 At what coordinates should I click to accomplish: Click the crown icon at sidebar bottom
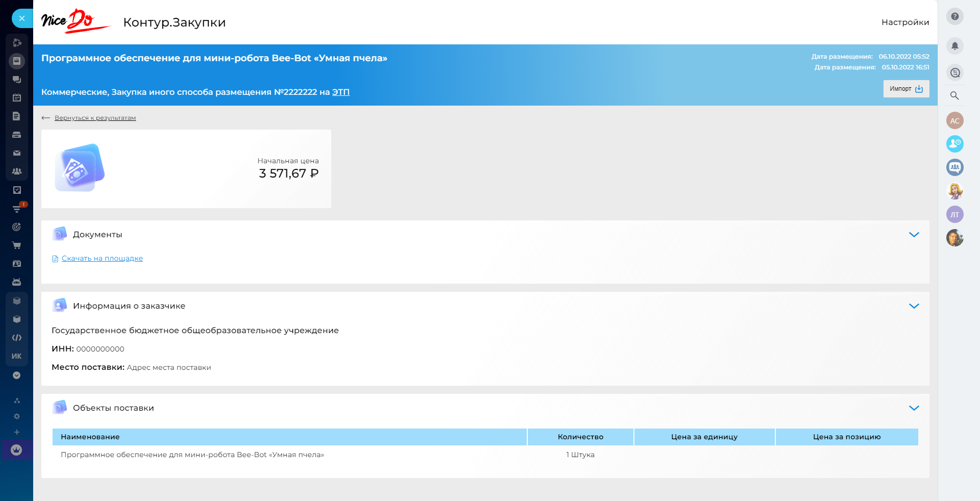16,450
